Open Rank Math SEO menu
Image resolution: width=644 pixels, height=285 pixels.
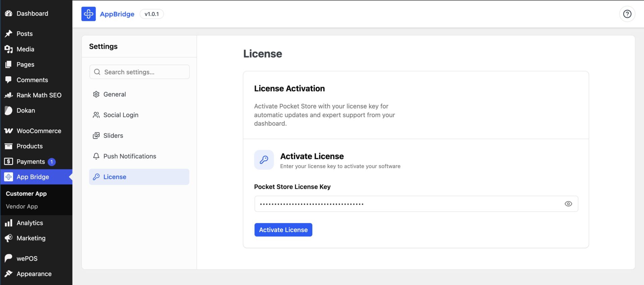[36, 95]
